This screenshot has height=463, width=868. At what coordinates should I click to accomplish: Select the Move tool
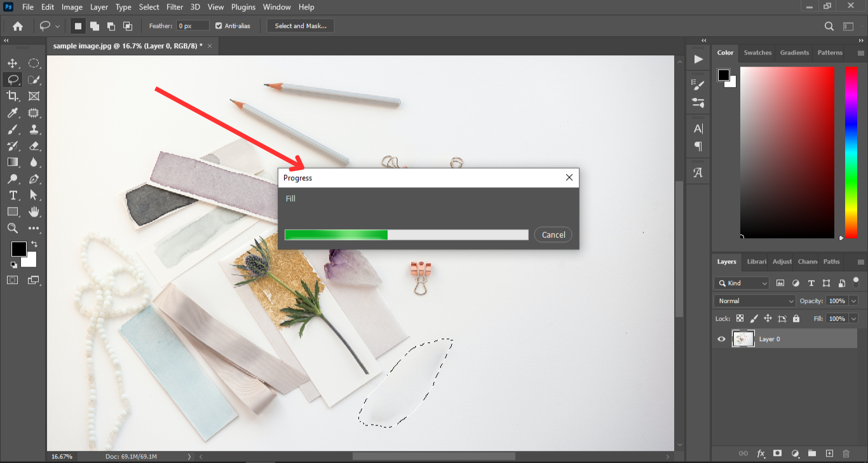click(12, 64)
